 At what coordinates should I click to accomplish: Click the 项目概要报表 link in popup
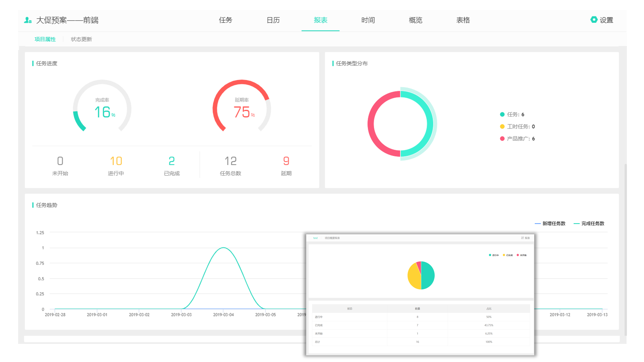coord(332,238)
